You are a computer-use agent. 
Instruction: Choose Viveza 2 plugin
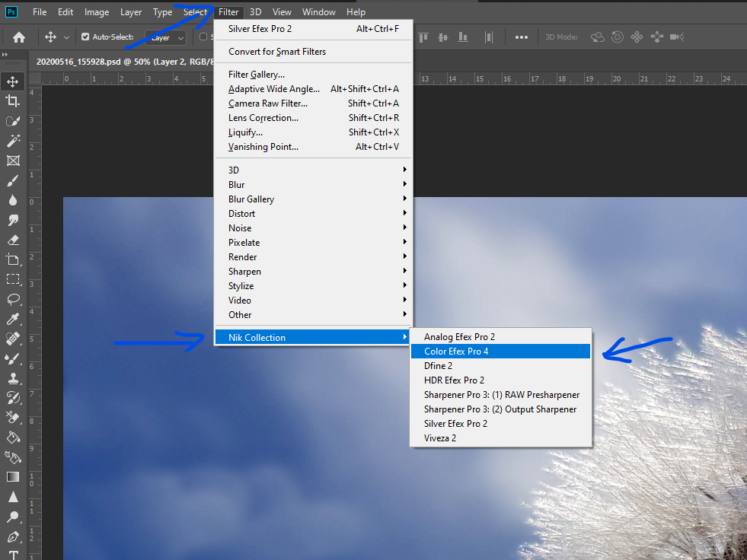coord(500,437)
